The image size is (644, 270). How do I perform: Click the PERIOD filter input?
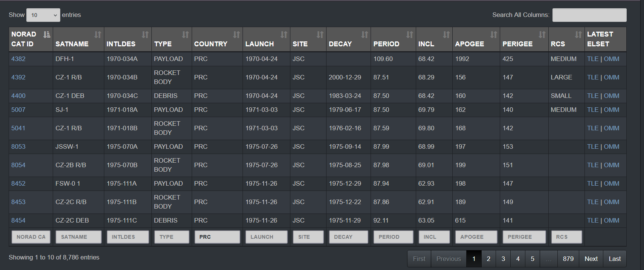pos(393,237)
